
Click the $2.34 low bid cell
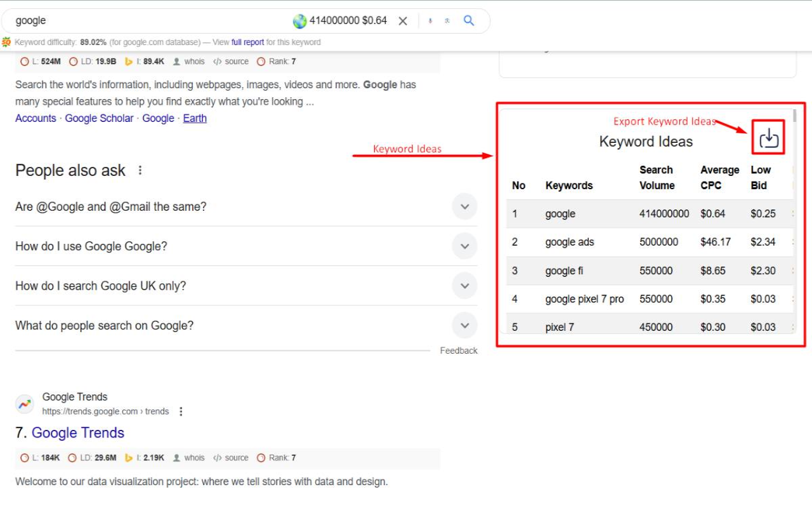tap(763, 242)
